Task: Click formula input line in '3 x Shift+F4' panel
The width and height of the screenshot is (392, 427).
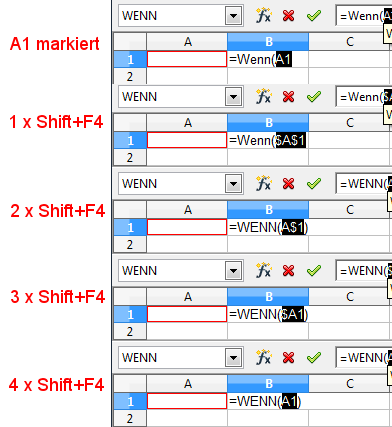Action: pos(364,271)
